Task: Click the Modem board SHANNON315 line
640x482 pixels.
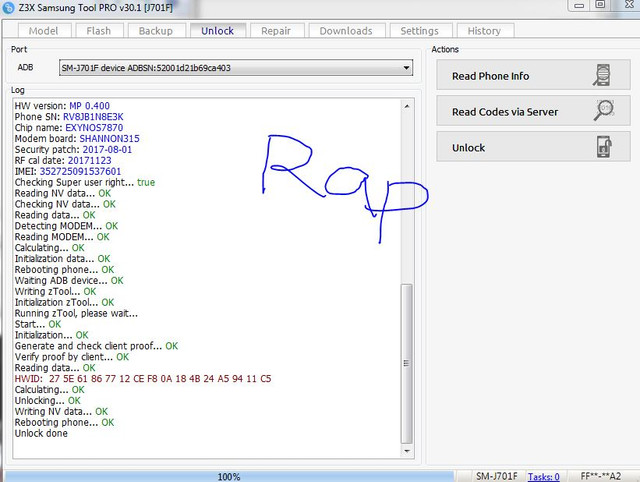Action: [x=77, y=139]
